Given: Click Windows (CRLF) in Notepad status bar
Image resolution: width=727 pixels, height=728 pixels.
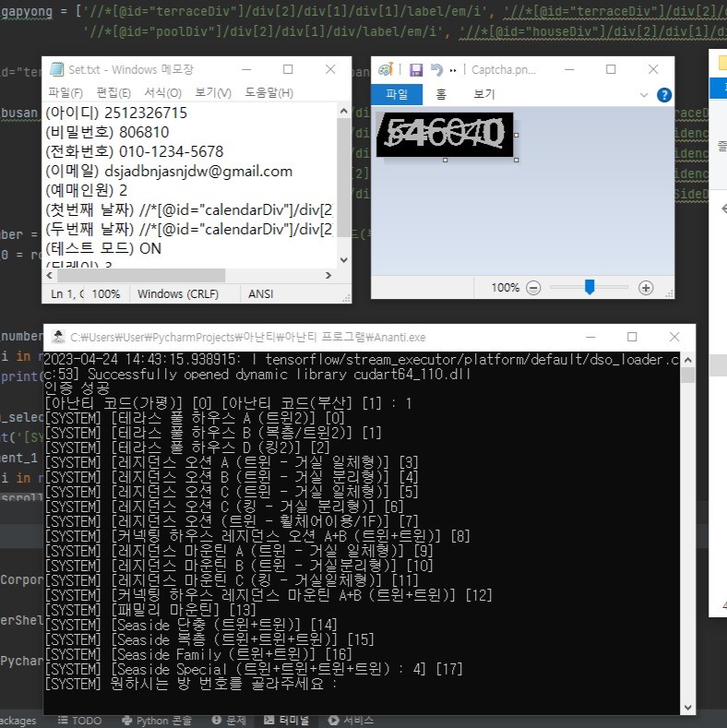Looking at the screenshot, I should click(178, 294).
